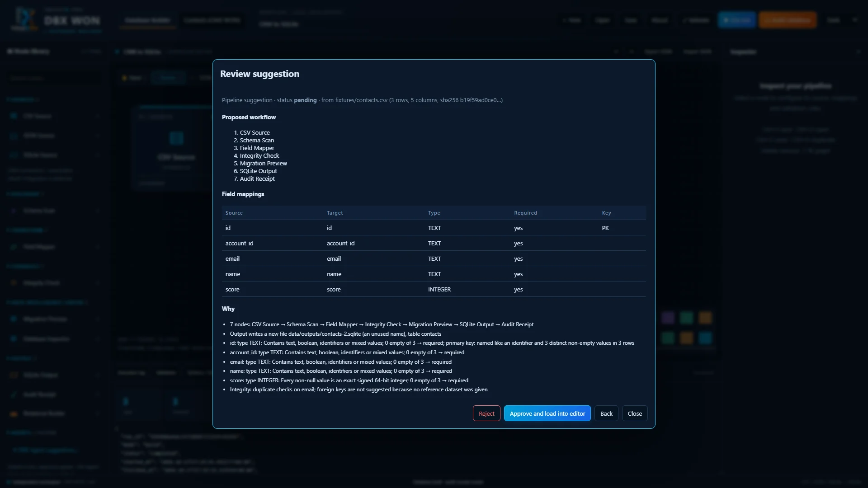868x488 pixels.
Task: Approve and load suggestion into editor
Action: tap(547, 413)
